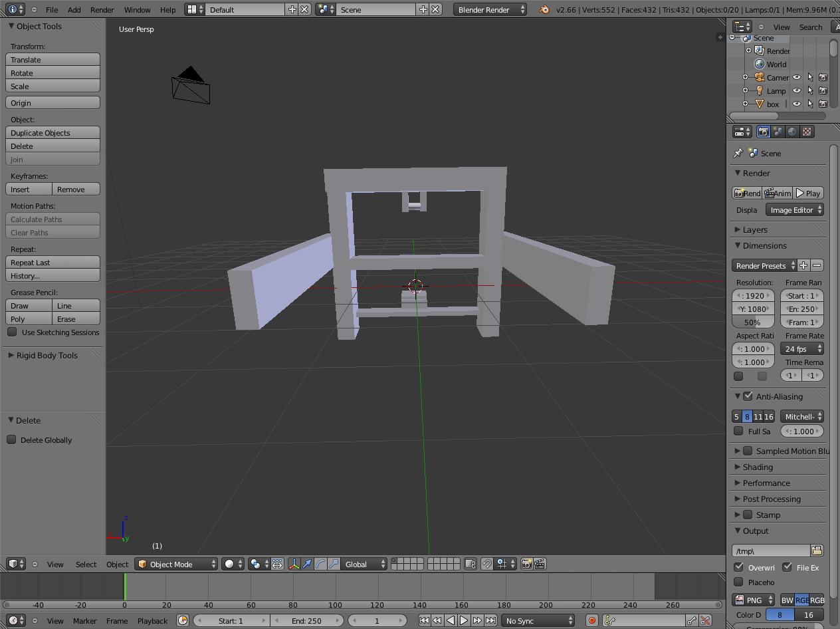Hide Camera with its eye icon in outliner

coord(797,77)
